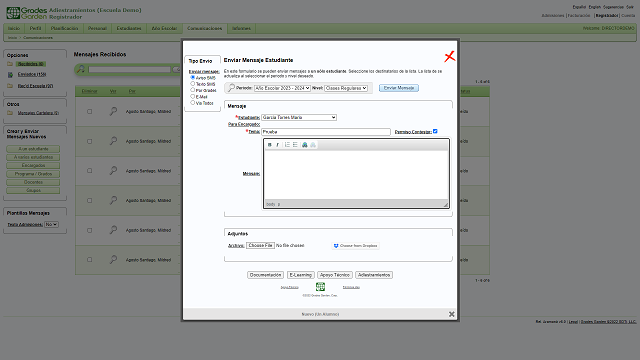Toggle italic in the message editor
Viewport: 640px width, 360px height.
pos(278,145)
